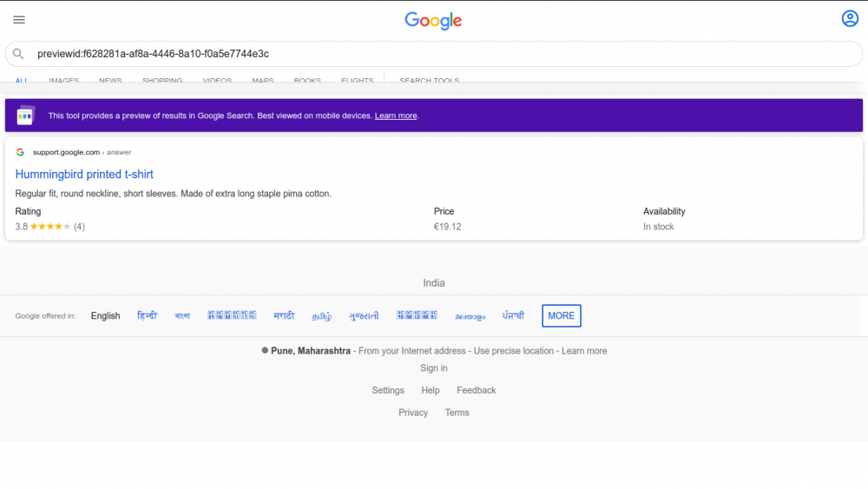Open the Hummingbird printed t-shirt result

[84, 174]
